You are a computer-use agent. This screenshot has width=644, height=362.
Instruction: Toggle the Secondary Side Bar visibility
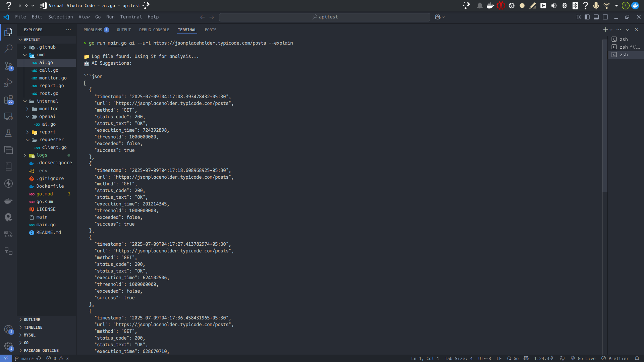(x=605, y=17)
